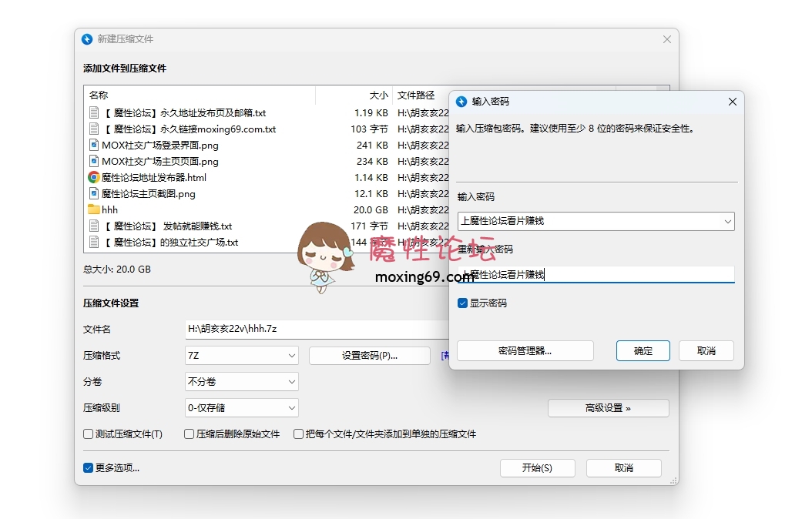Screen dimensions: 812x519
Task: Check 压缩后删除原始文件 option
Action: [x=188, y=434]
